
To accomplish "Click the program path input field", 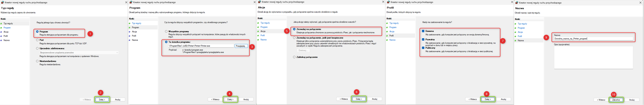I will coord(201,46).
